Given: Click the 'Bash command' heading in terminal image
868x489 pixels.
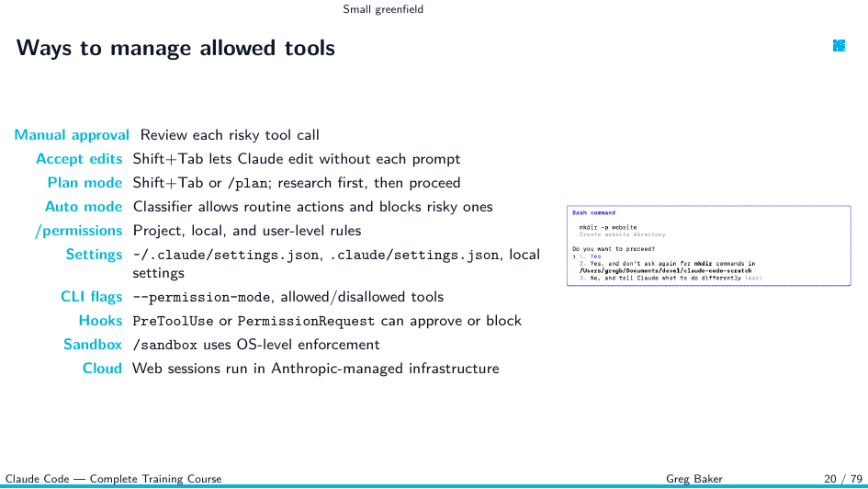Looking at the screenshot, I should pos(593,212).
